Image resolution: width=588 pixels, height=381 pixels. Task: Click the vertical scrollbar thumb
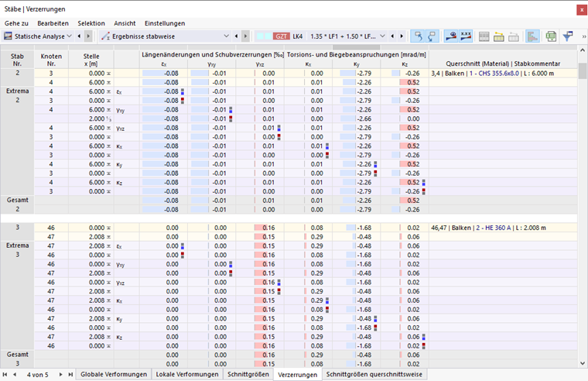tap(583, 71)
